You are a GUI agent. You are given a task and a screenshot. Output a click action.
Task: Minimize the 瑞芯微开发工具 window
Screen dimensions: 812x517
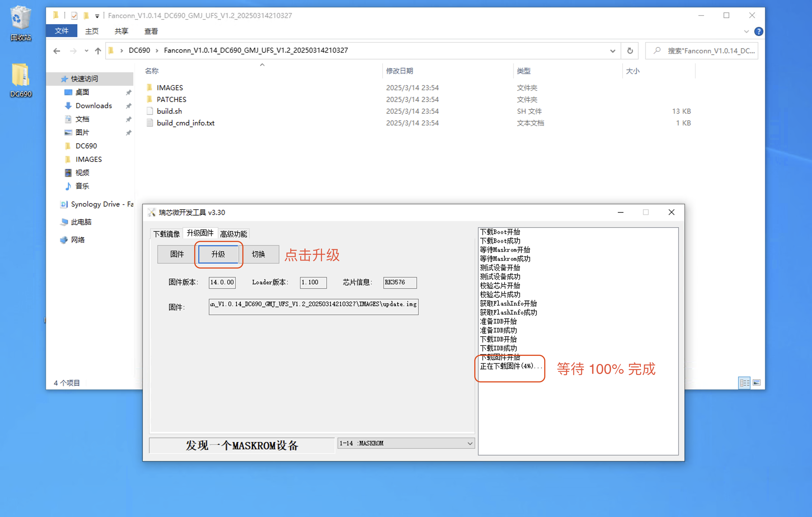click(620, 212)
